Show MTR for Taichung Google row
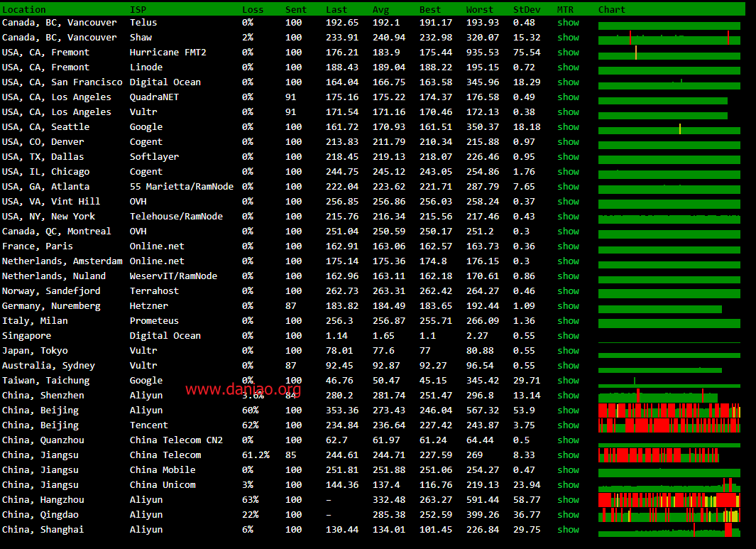Image resolution: width=756 pixels, height=549 pixels. (x=568, y=381)
